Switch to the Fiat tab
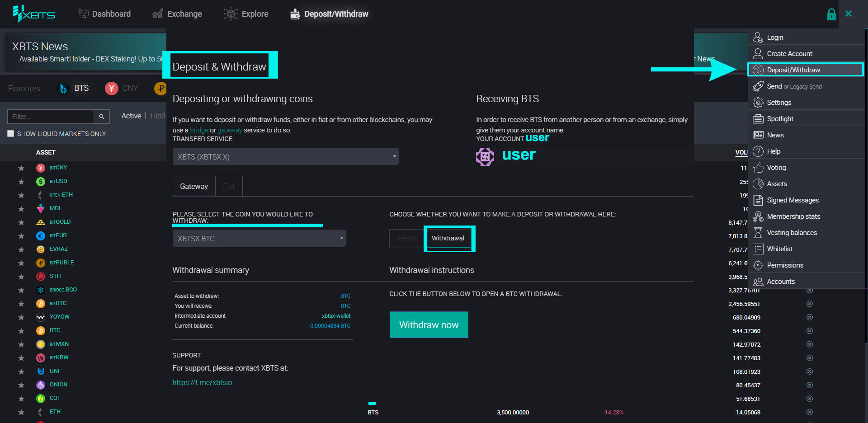Image resolution: width=868 pixels, height=423 pixels. tap(229, 186)
